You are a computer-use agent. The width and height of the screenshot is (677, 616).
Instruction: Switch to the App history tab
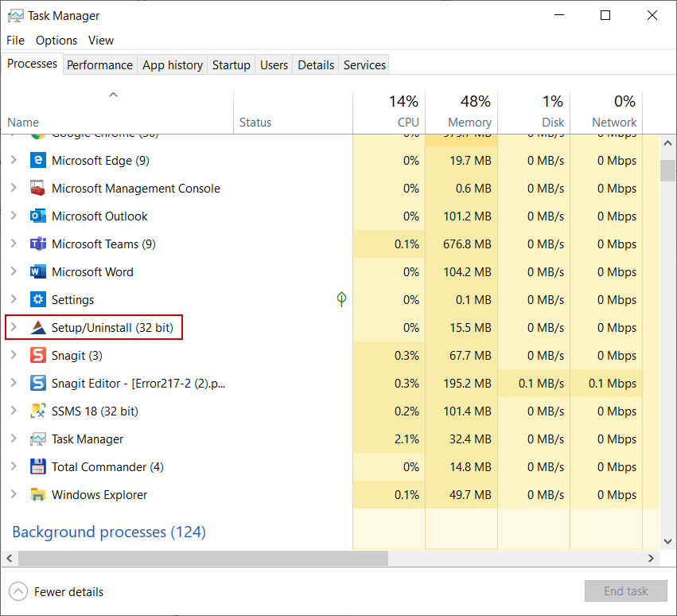(173, 64)
